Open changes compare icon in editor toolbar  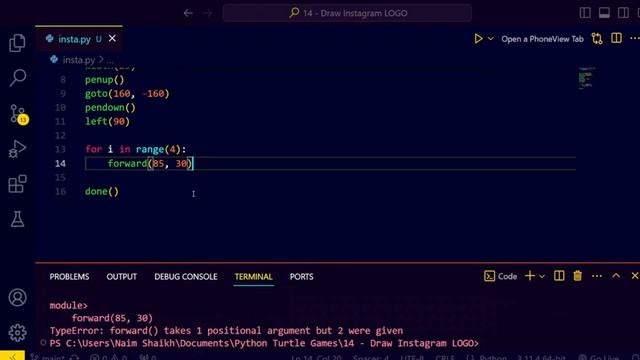pyautogui.click(x=597, y=39)
